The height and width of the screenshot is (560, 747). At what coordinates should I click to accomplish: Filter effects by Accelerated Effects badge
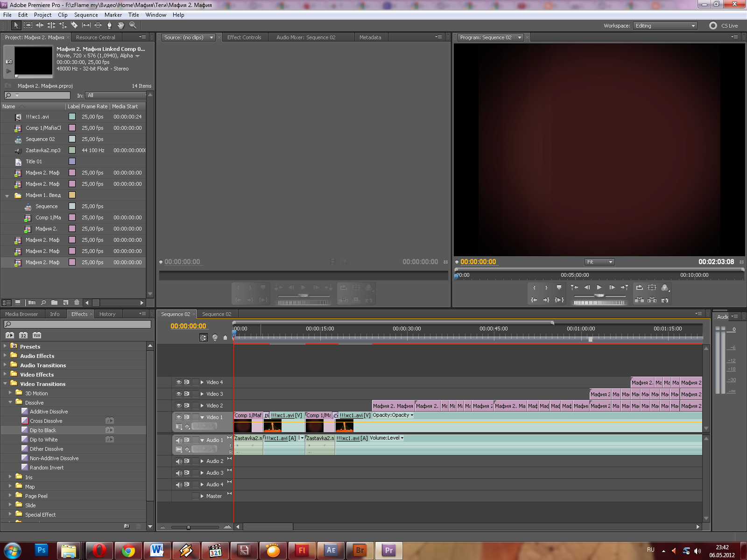pos(9,335)
